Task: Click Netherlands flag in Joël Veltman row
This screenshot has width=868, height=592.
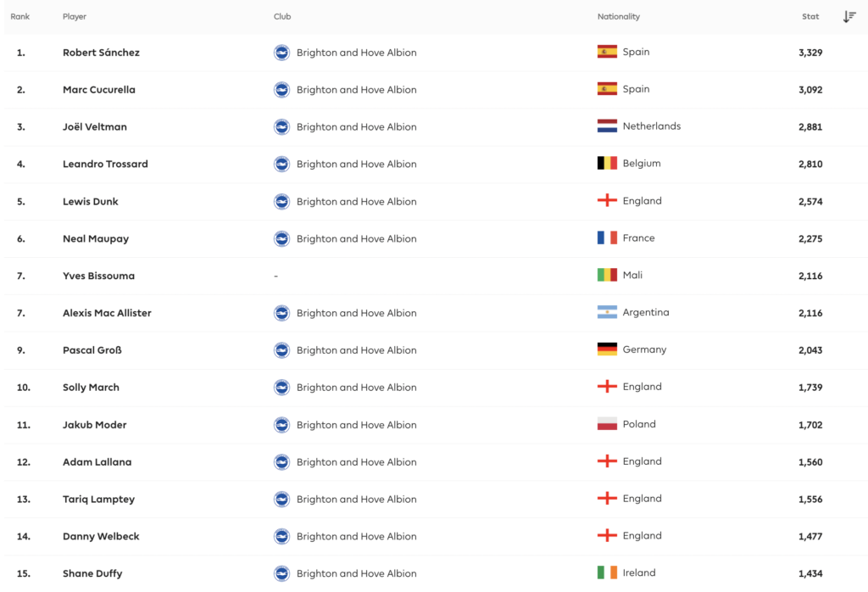Action: (x=607, y=126)
